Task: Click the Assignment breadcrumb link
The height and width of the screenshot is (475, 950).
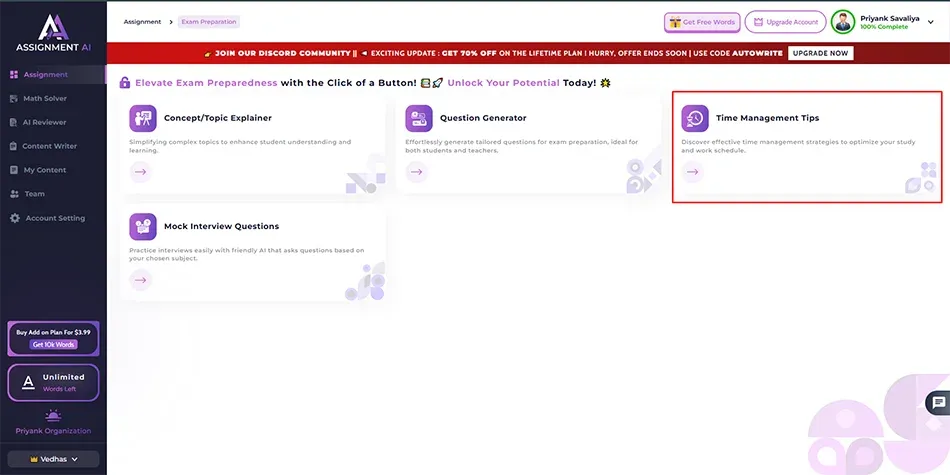Action: point(143,21)
